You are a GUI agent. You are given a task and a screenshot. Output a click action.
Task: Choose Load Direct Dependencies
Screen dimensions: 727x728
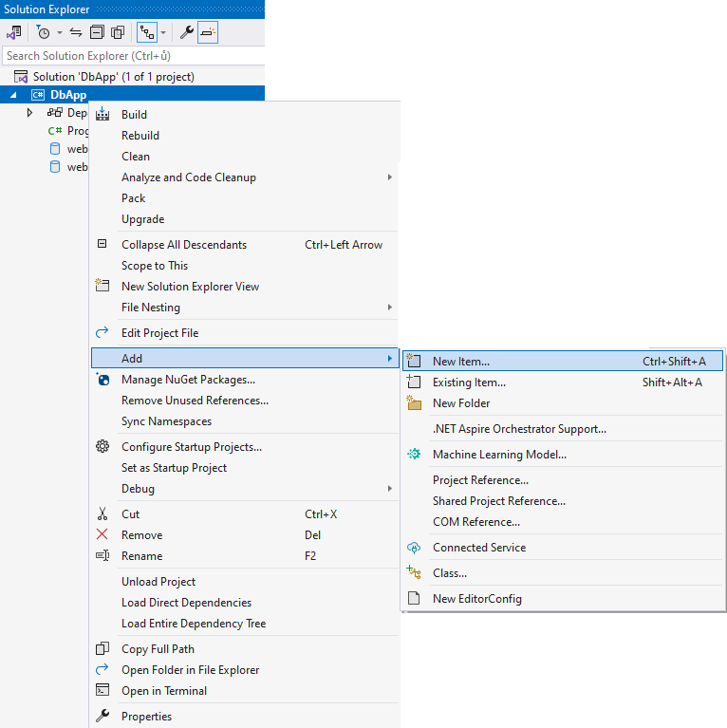(245, 603)
